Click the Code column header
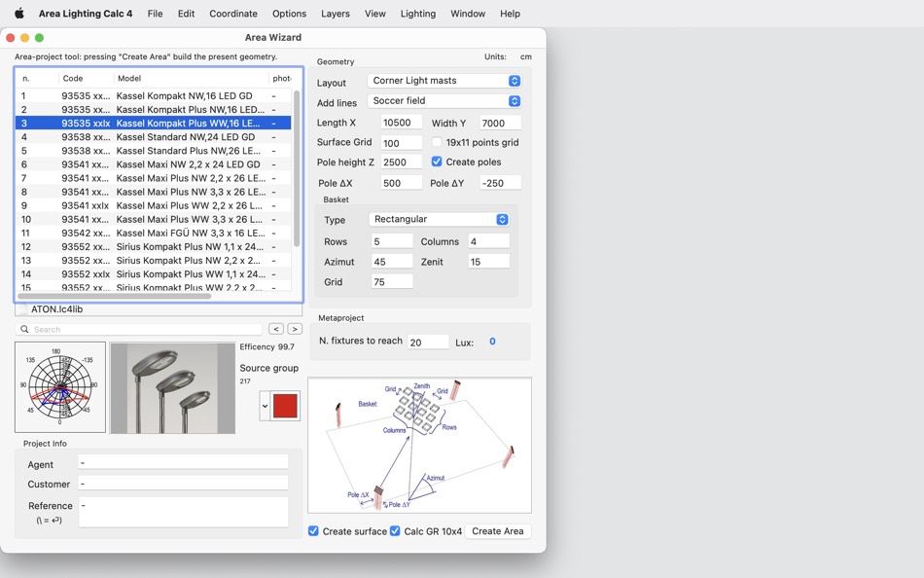 tap(86, 78)
